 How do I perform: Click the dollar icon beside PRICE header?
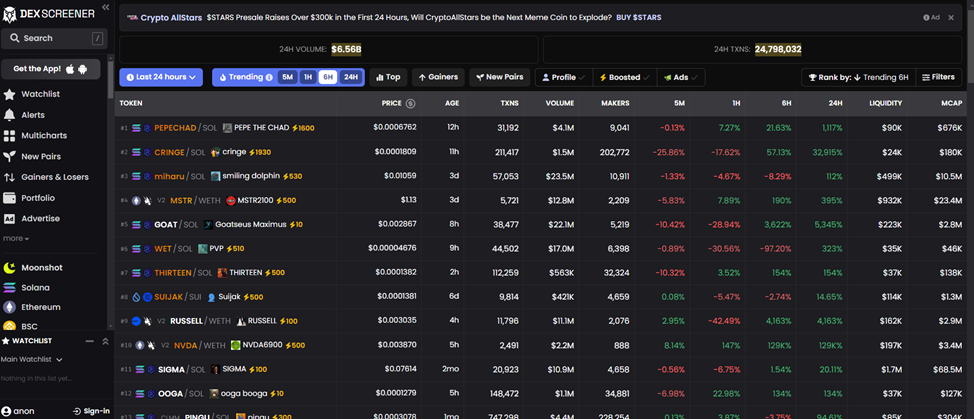[x=411, y=103]
